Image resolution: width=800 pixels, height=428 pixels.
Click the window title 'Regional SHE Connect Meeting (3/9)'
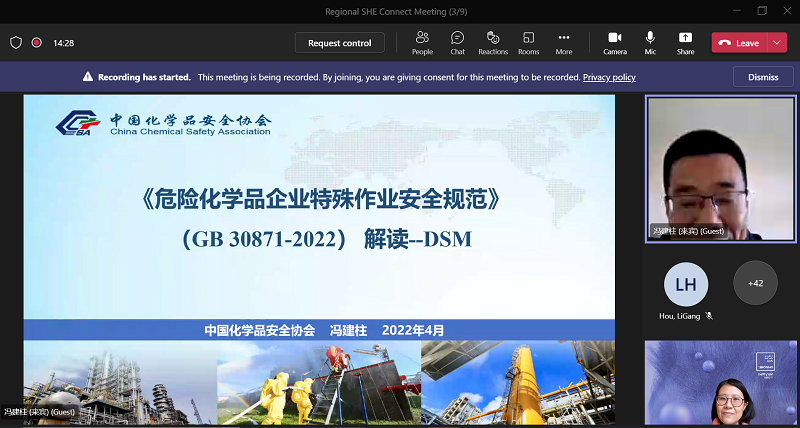pos(396,12)
